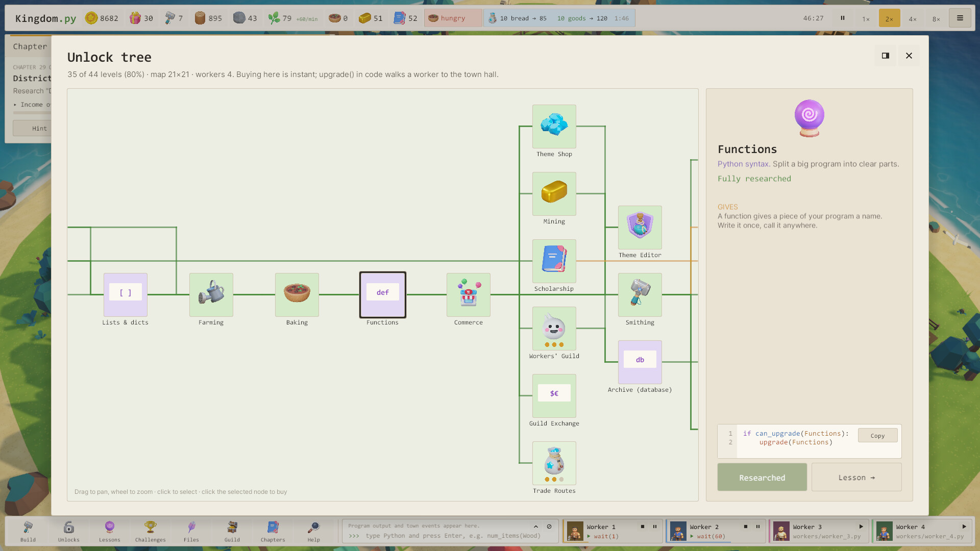980x551 pixels.
Task: Set game speed to 8×
Action: [x=936, y=18]
